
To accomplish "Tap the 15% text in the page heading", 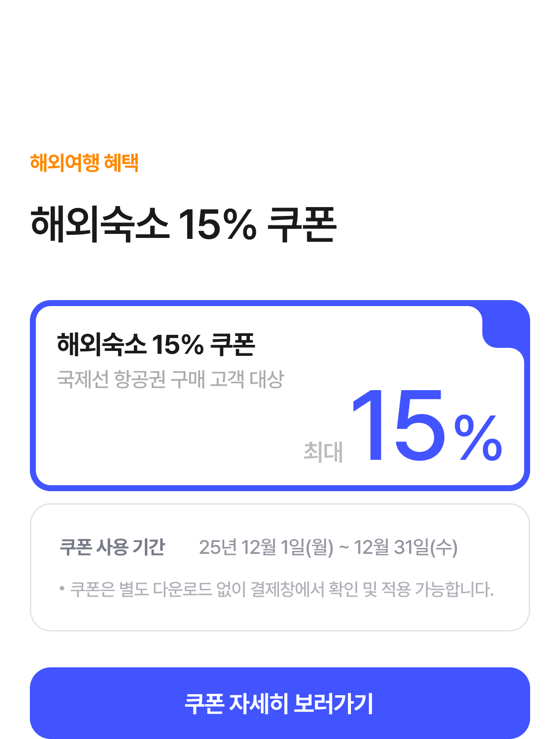I will coord(217,224).
